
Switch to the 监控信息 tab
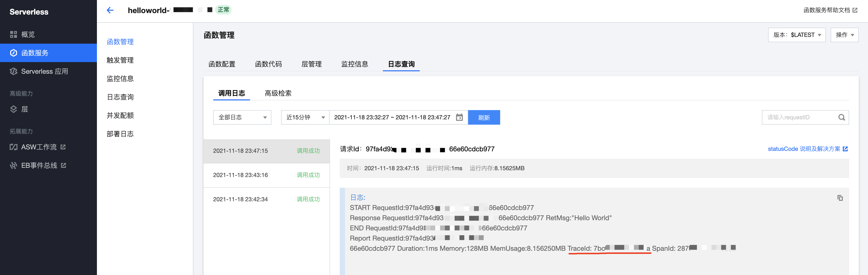[355, 64]
